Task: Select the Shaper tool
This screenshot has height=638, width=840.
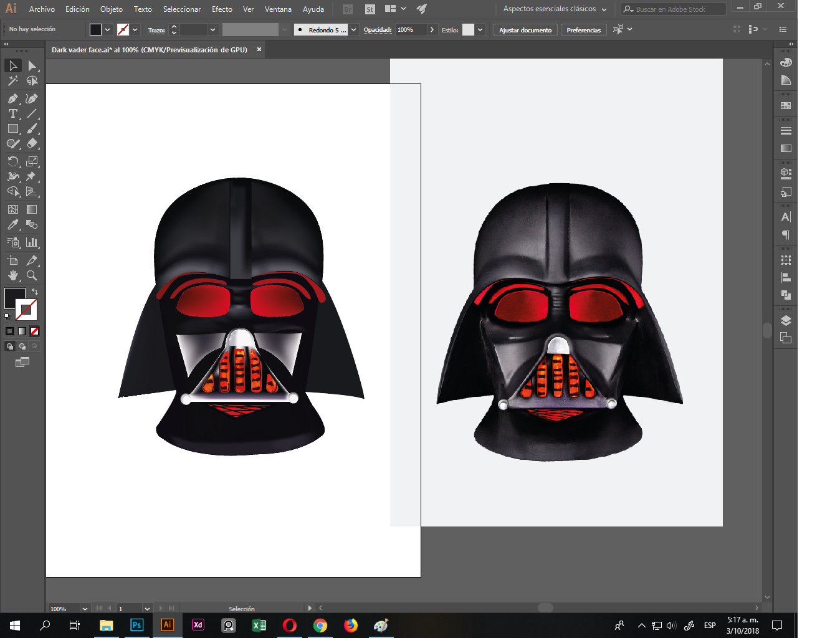Action: pos(13,143)
